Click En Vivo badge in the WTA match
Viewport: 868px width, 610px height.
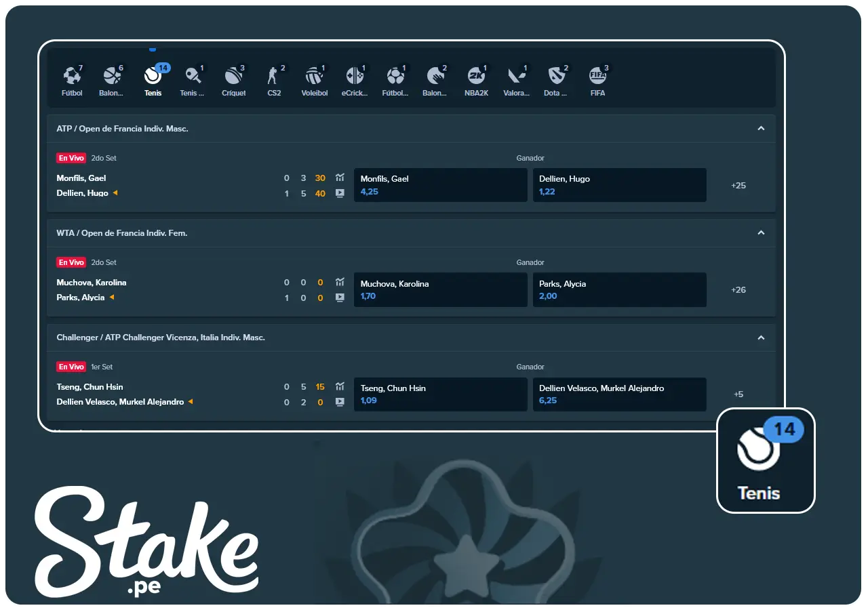pyautogui.click(x=71, y=262)
